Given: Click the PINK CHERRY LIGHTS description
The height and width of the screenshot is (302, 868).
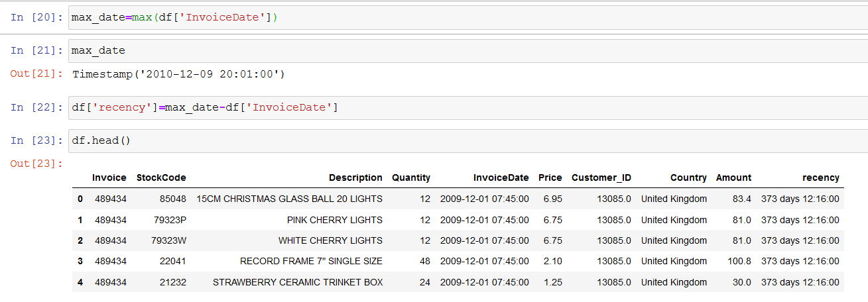Looking at the screenshot, I should click(x=335, y=220).
